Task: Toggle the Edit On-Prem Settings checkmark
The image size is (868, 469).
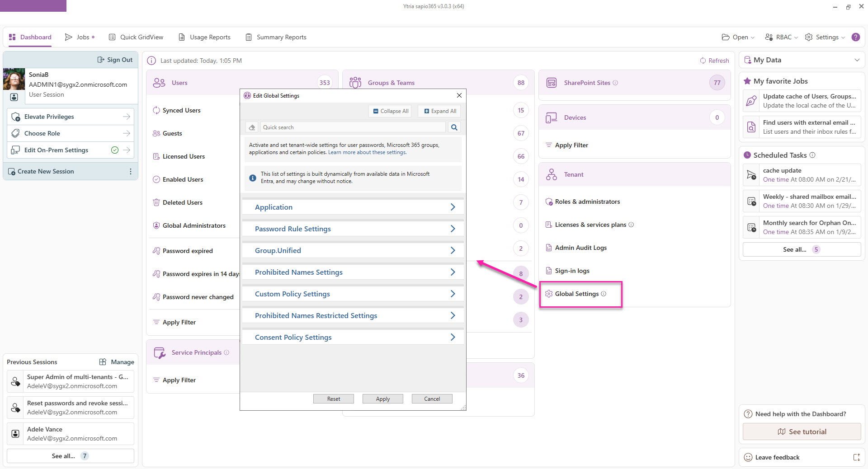Action: pyautogui.click(x=114, y=150)
